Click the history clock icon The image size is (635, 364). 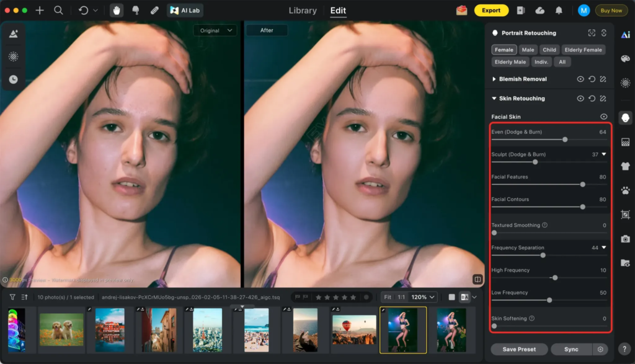(x=13, y=79)
